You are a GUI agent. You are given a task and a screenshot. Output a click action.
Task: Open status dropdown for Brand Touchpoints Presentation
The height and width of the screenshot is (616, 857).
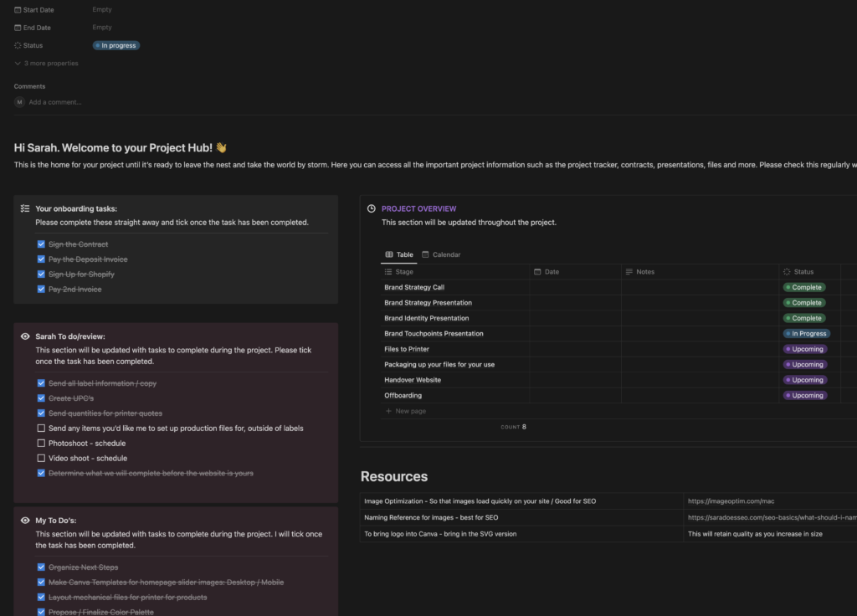tap(806, 334)
